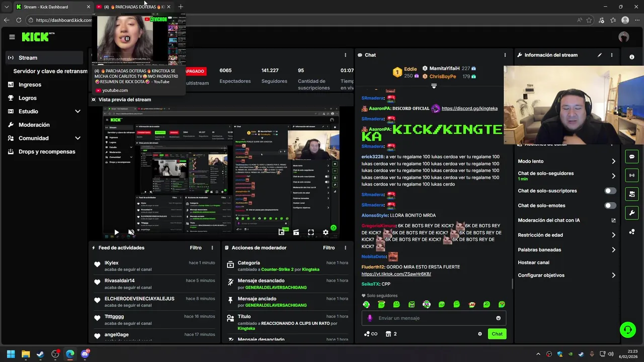The width and height of the screenshot is (644, 362).
Task: Open the shop icon showing 2
Action: pyautogui.click(x=391, y=334)
